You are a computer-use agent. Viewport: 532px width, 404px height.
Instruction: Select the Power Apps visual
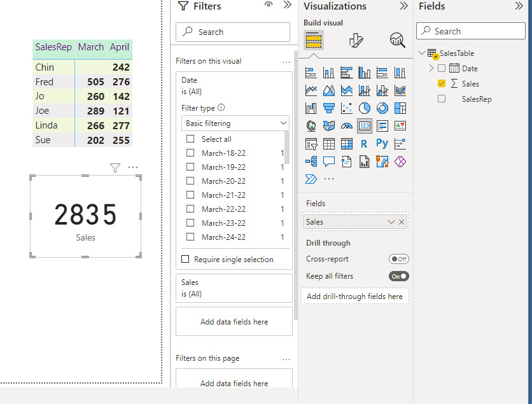coord(400,162)
